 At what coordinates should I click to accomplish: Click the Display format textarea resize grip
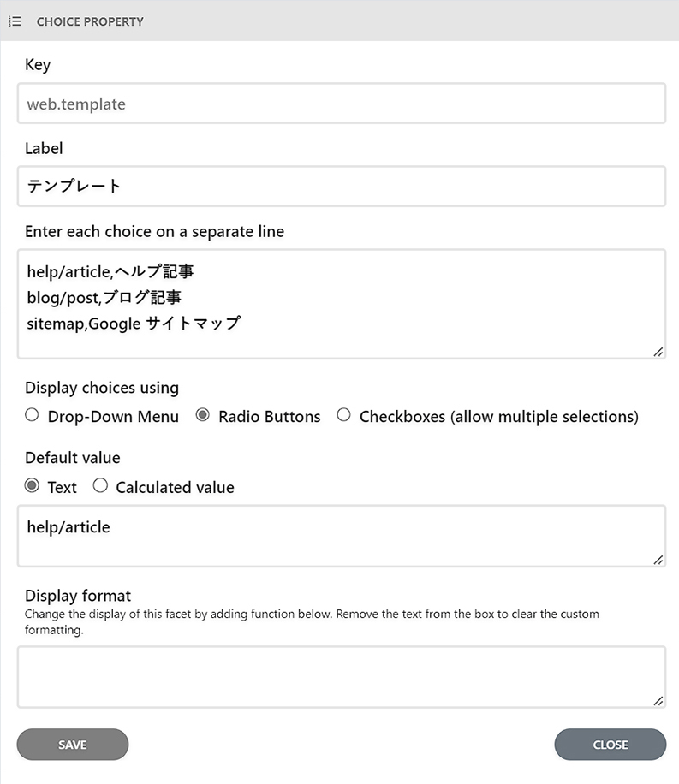(x=658, y=701)
